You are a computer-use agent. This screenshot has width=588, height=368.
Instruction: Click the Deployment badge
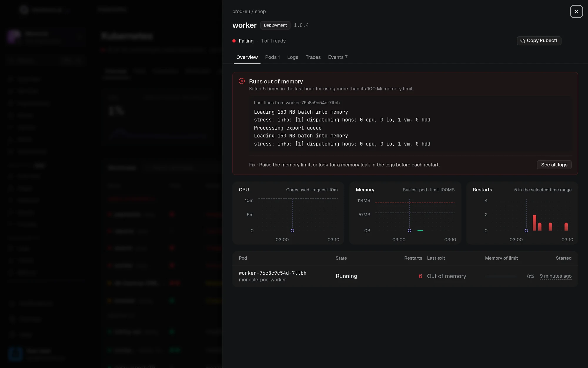(x=275, y=25)
